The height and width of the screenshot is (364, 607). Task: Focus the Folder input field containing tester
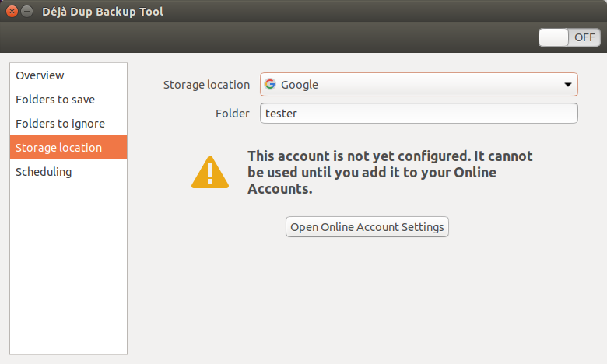click(x=419, y=114)
